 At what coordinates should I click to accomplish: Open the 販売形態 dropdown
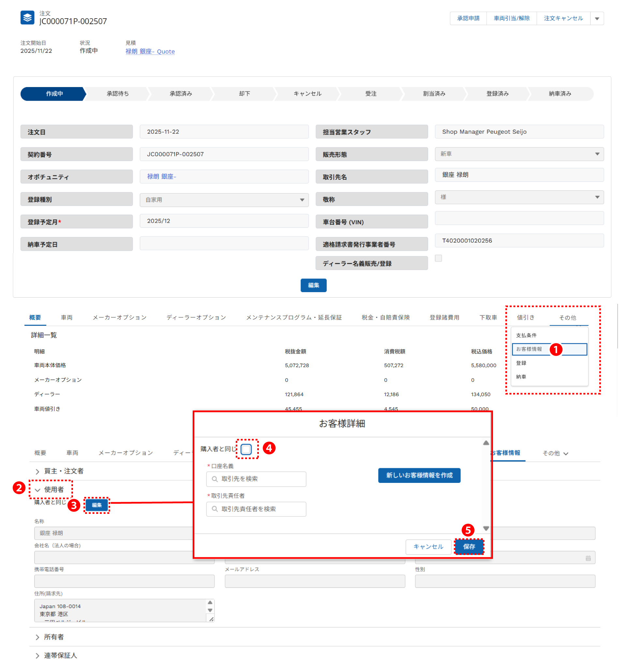pos(519,154)
